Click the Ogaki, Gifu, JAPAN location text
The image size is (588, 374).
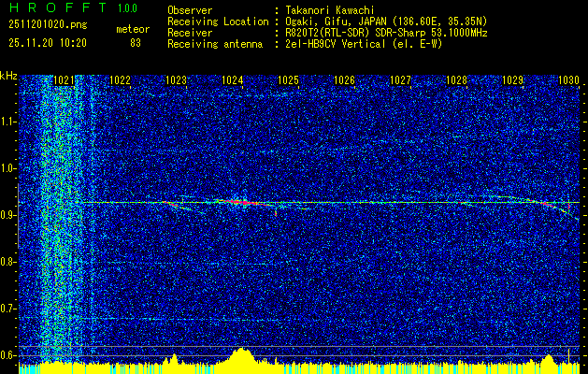386,22
